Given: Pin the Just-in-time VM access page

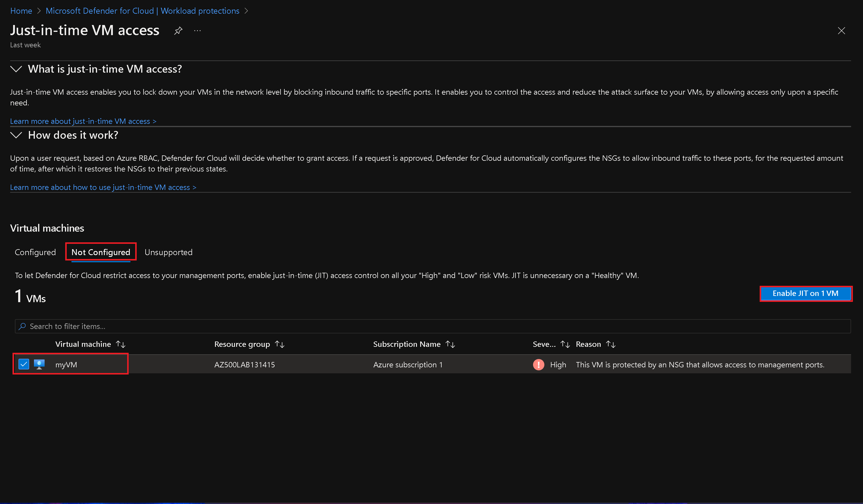Looking at the screenshot, I should (178, 30).
